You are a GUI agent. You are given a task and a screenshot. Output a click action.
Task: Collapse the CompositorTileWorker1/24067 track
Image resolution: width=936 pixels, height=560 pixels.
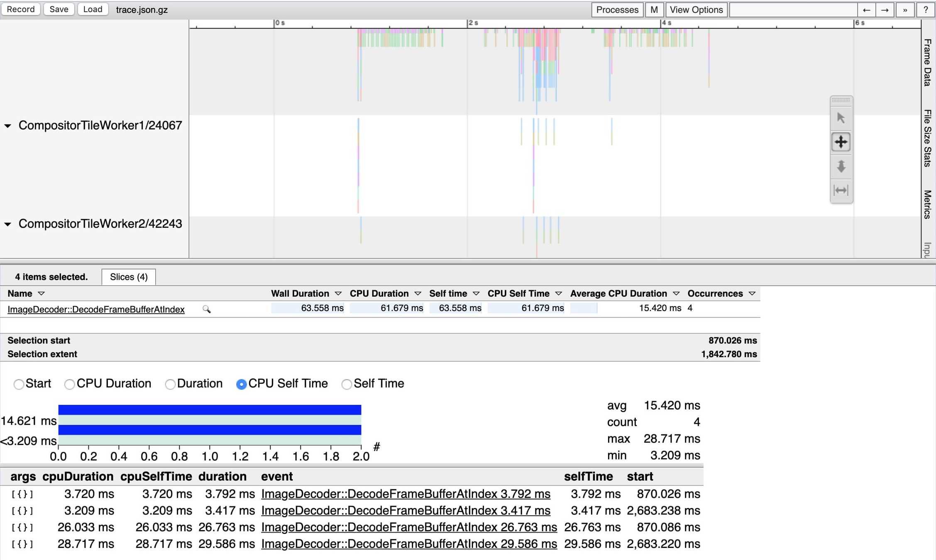pyautogui.click(x=7, y=126)
